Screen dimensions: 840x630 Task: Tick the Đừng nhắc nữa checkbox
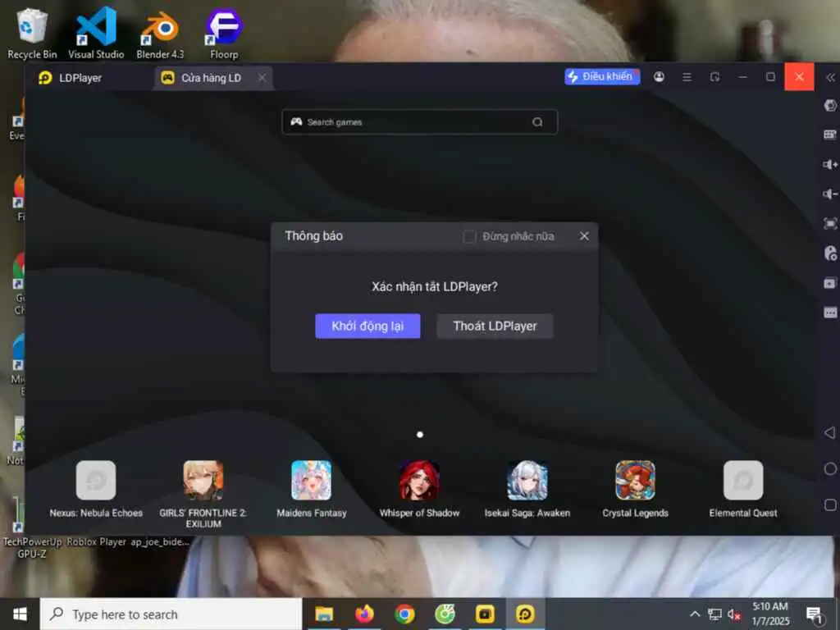coord(469,236)
